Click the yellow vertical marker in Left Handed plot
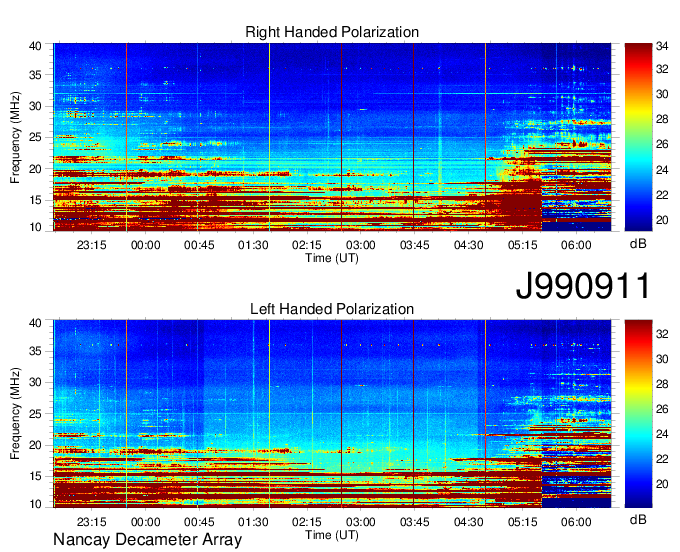 pos(269,414)
